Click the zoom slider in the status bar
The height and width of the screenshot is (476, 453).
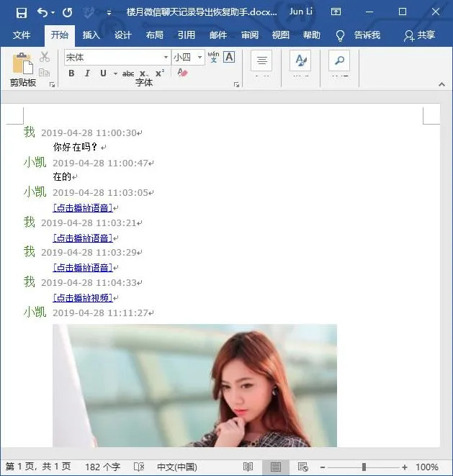364,467
